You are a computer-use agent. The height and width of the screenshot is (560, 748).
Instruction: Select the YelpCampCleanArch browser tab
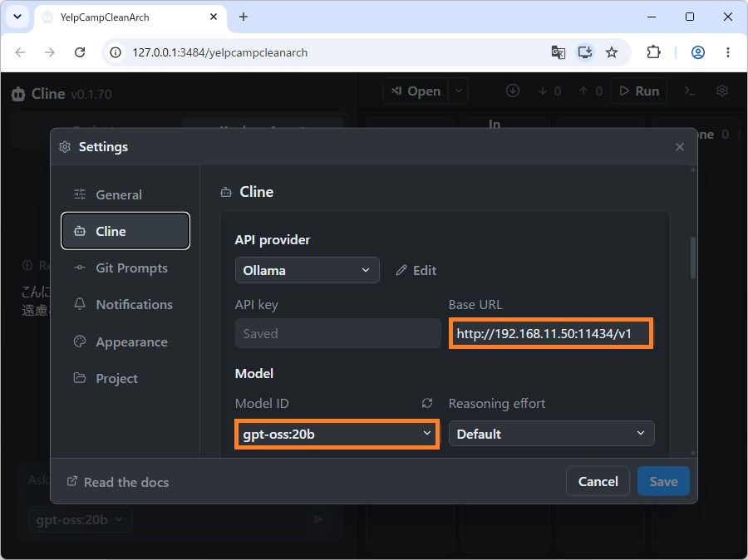(x=129, y=17)
